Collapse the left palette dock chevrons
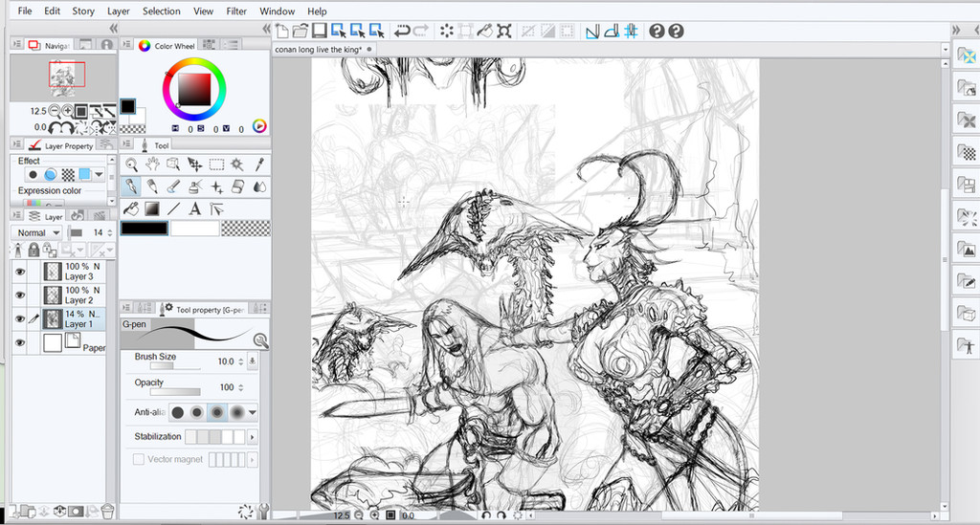Viewport: 980px width, 525px height. click(113, 28)
